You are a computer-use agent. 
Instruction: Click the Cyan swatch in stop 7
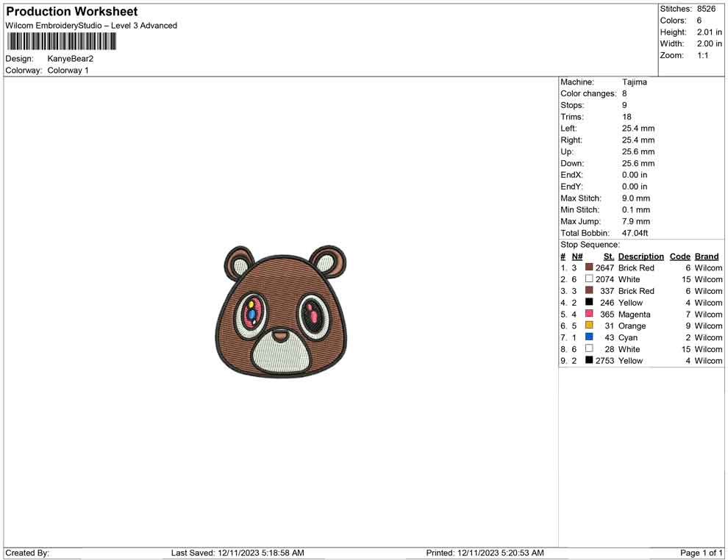(589, 337)
